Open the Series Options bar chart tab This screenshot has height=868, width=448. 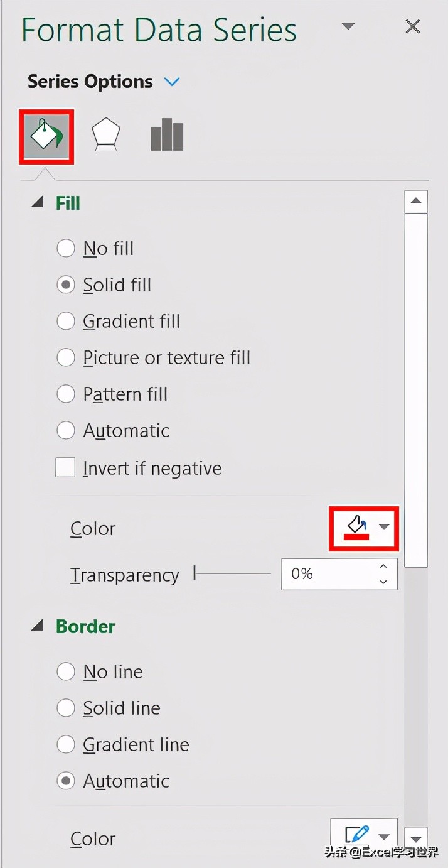pyautogui.click(x=167, y=136)
